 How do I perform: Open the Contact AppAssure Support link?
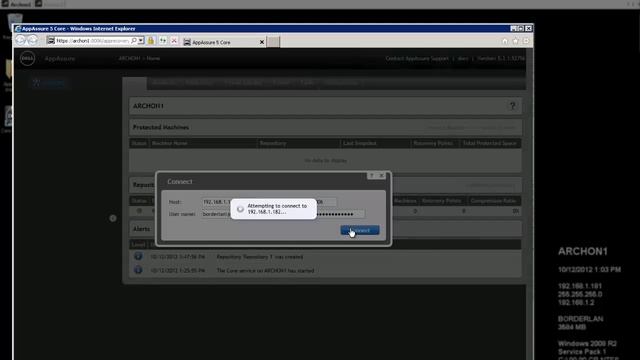coord(417,58)
